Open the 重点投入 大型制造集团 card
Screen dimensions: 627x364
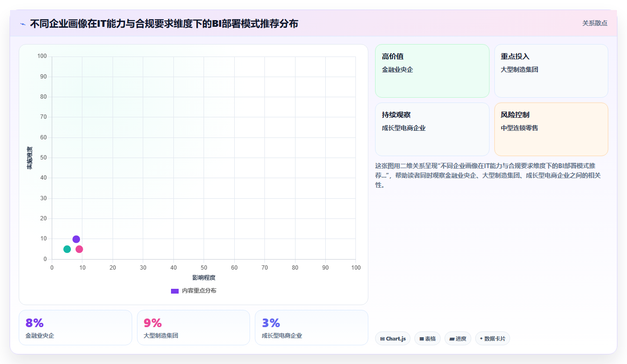(551, 71)
